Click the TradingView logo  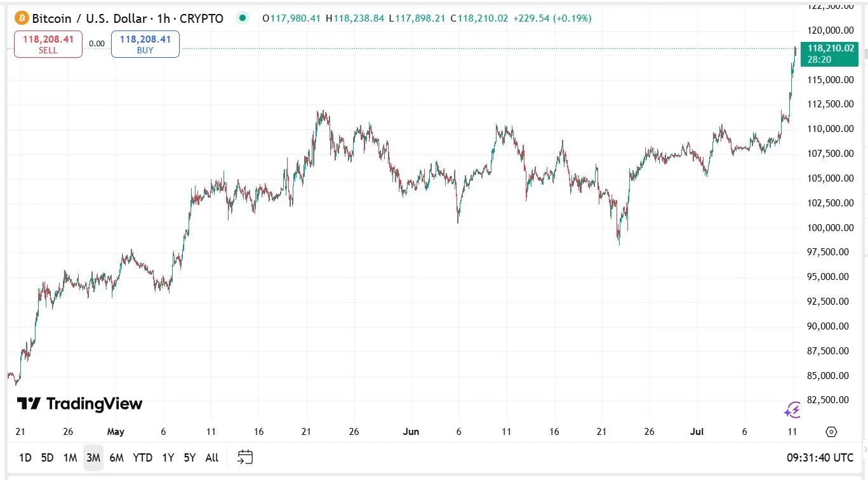[x=79, y=404]
